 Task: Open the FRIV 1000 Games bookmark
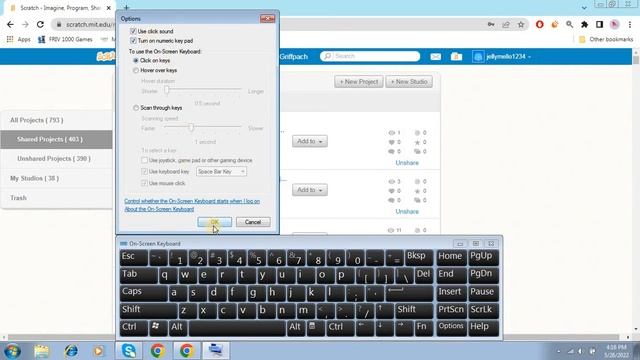(65, 39)
